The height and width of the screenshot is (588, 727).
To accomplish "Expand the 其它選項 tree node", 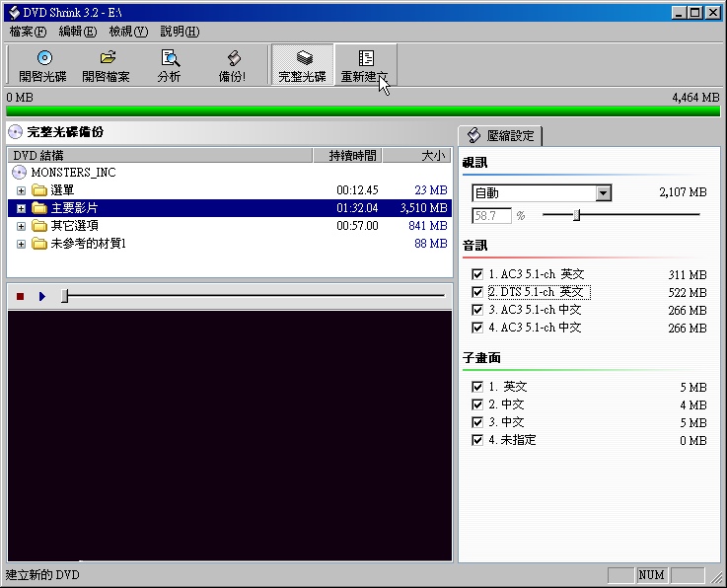I will (x=21, y=226).
